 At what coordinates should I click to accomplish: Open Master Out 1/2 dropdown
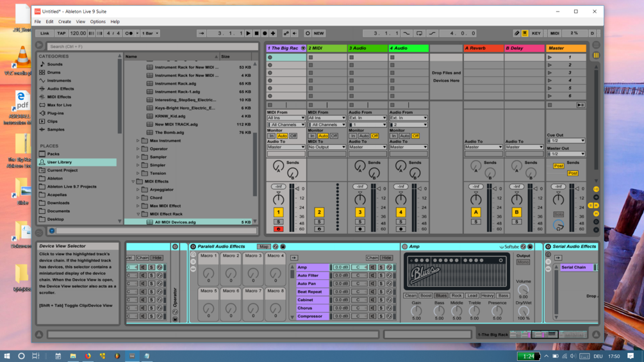pyautogui.click(x=566, y=154)
